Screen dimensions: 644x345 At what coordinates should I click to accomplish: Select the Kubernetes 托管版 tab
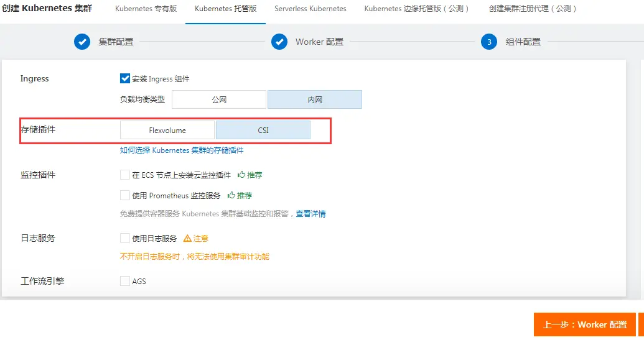coord(225,9)
